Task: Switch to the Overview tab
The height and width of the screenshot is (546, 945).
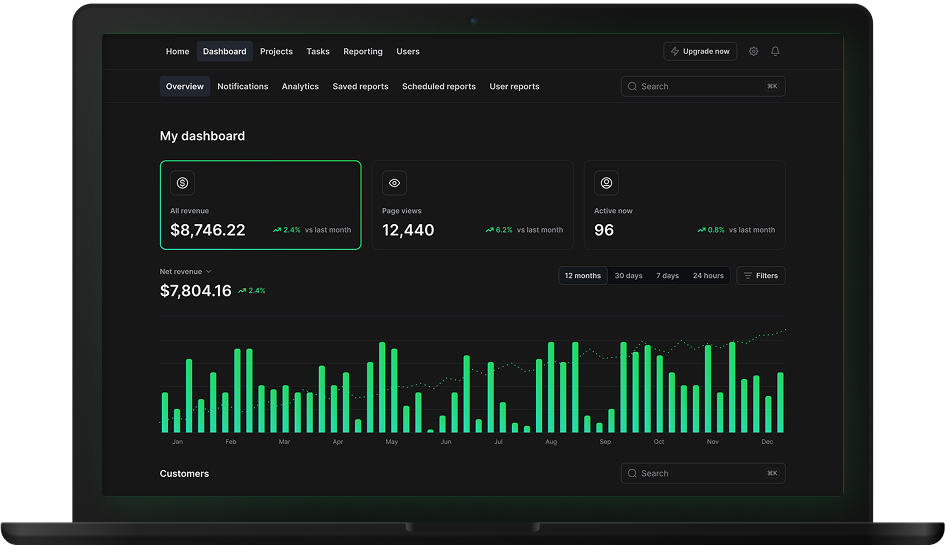Action: (x=184, y=86)
